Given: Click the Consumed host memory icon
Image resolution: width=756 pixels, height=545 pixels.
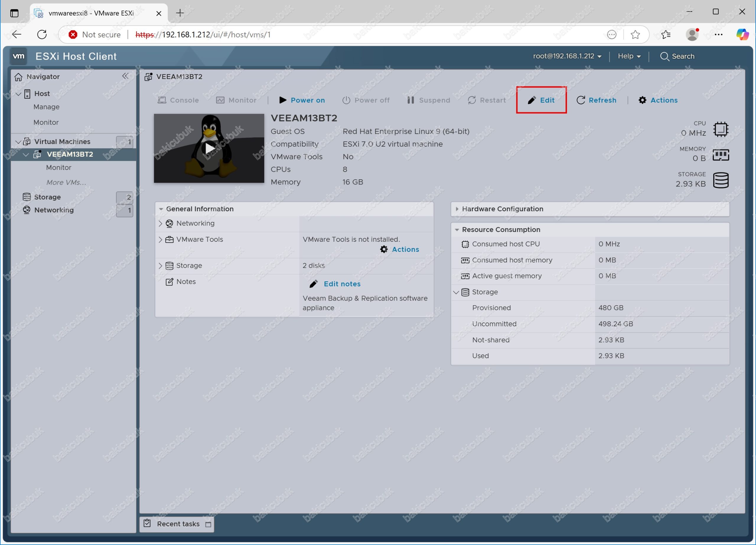Looking at the screenshot, I should coord(465,260).
